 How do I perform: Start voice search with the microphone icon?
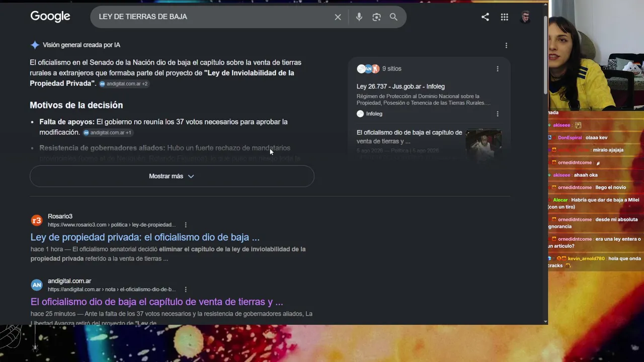(x=359, y=17)
